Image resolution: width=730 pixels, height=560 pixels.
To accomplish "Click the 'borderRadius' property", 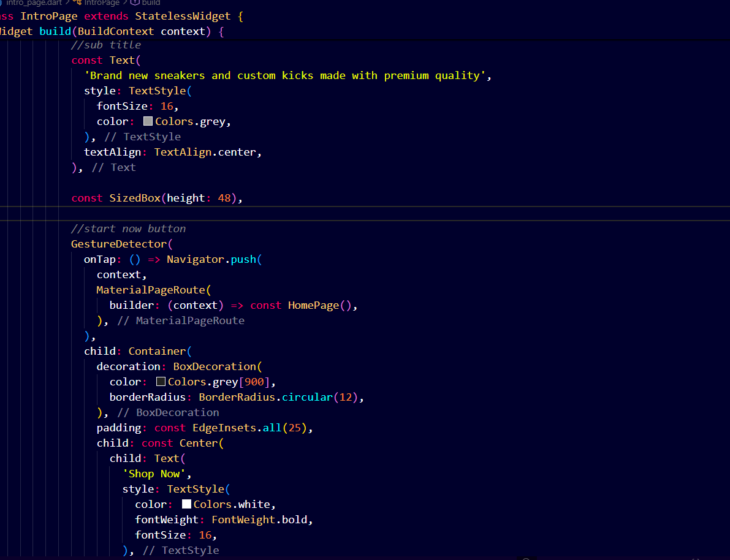I will point(148,398).
